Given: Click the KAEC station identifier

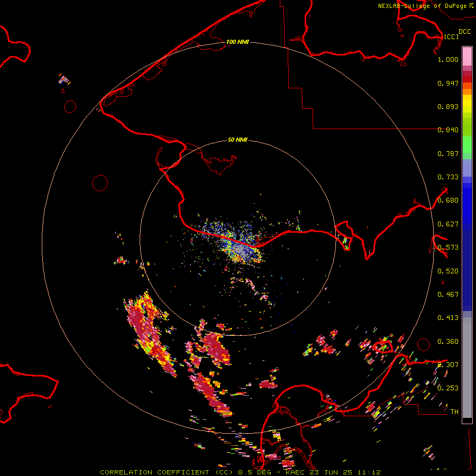Looking at the screenshot, I should click(295, 472).
